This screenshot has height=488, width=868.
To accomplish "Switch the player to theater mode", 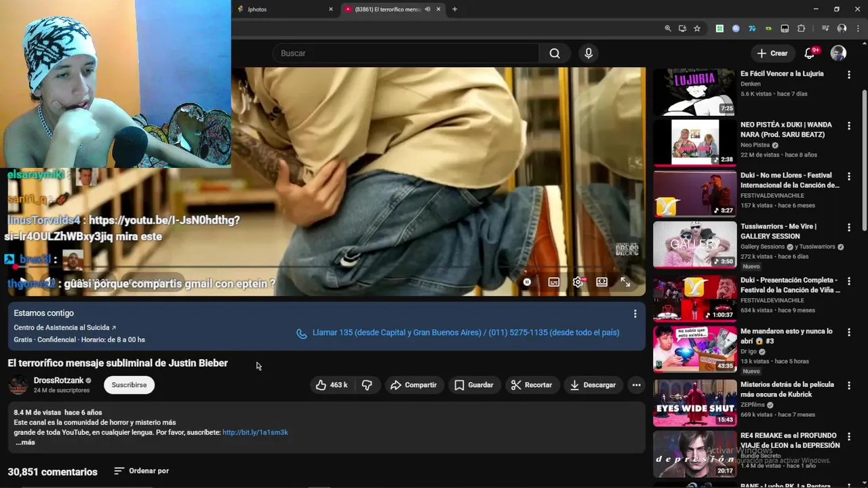I will click(x=601, y=282).
